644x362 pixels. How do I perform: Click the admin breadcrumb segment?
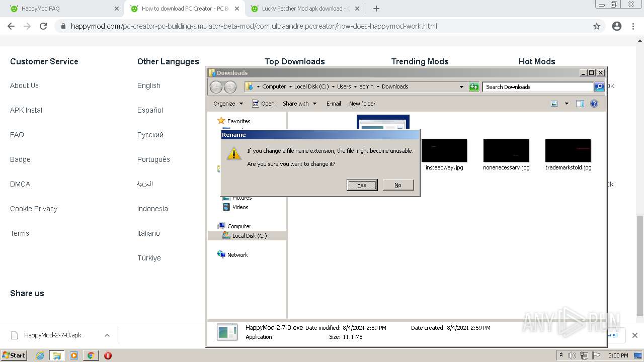point(366,86)
